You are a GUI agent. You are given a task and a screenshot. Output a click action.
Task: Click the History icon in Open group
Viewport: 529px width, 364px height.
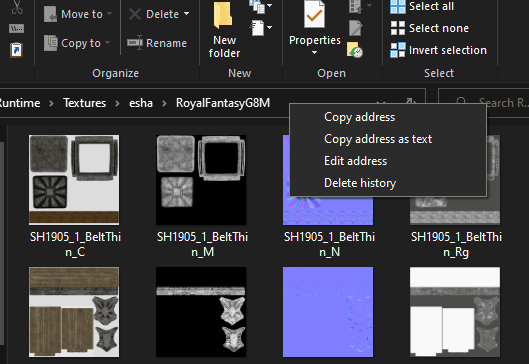pos(355,50)
